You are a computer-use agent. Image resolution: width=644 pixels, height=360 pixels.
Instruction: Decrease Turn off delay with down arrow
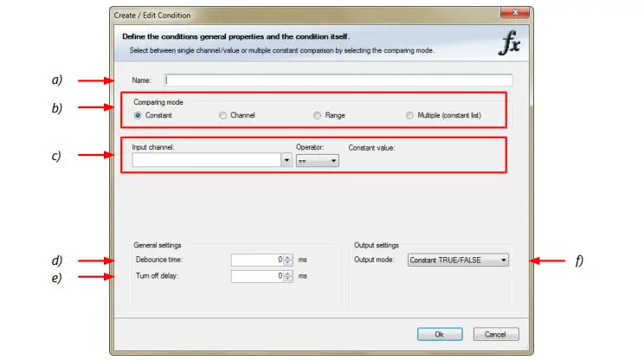coord(288,279)
